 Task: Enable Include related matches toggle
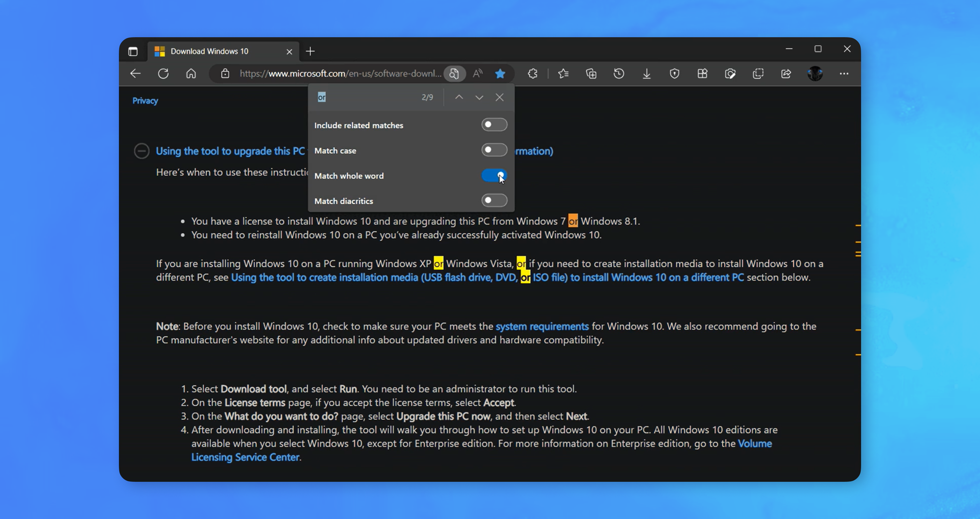coord(494,125)
